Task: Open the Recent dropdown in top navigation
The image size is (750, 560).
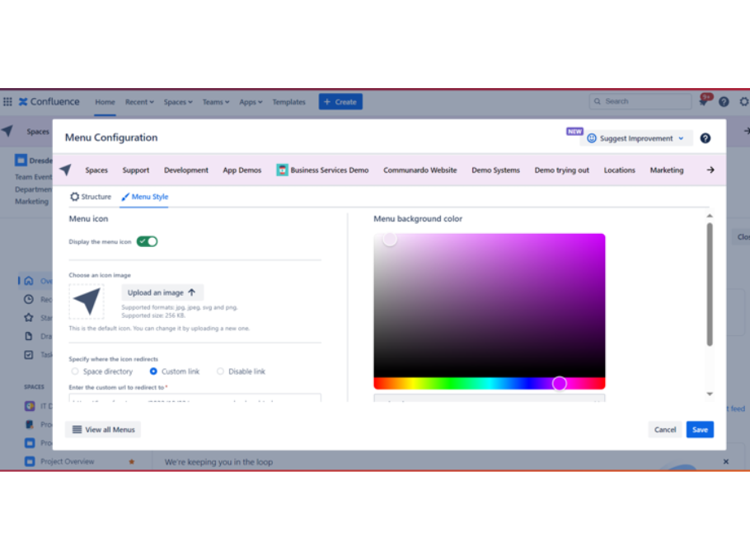Action: (139, 102)
